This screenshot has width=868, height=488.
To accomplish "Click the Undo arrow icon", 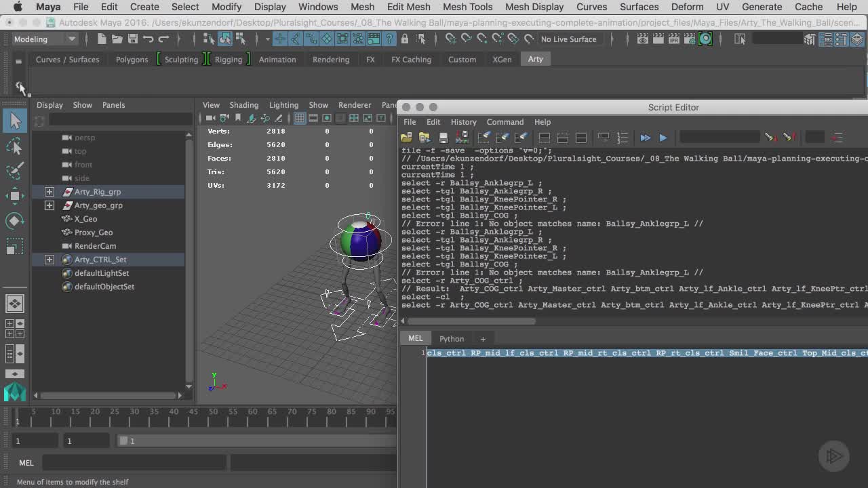I will pyautogui.click(x=148, y=39).
